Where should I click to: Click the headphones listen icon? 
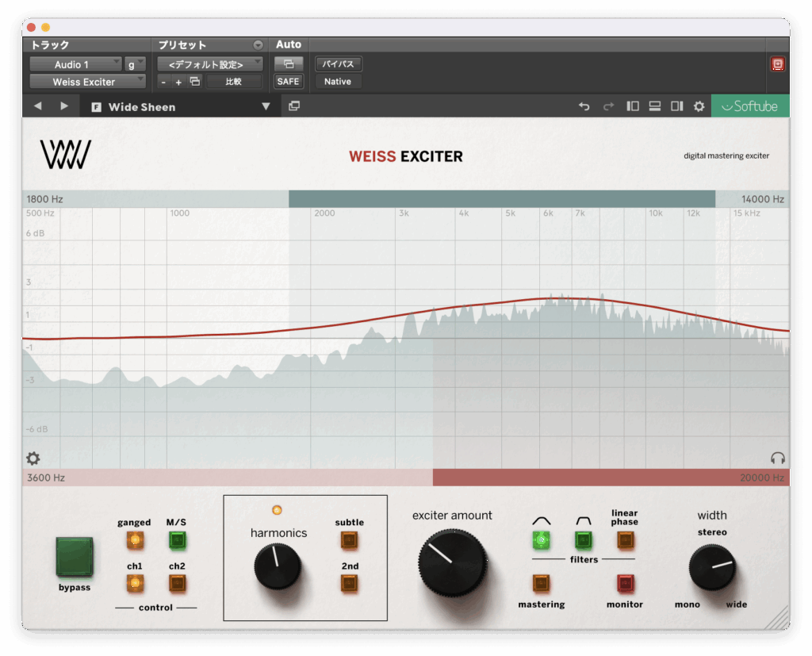click(x=778, y=458)
